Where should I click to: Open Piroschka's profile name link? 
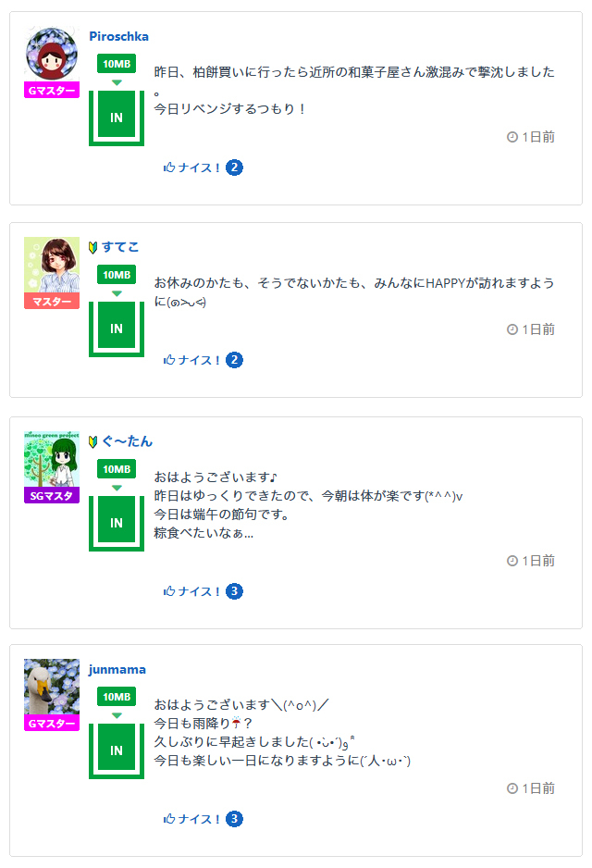[x=118, y=36]
